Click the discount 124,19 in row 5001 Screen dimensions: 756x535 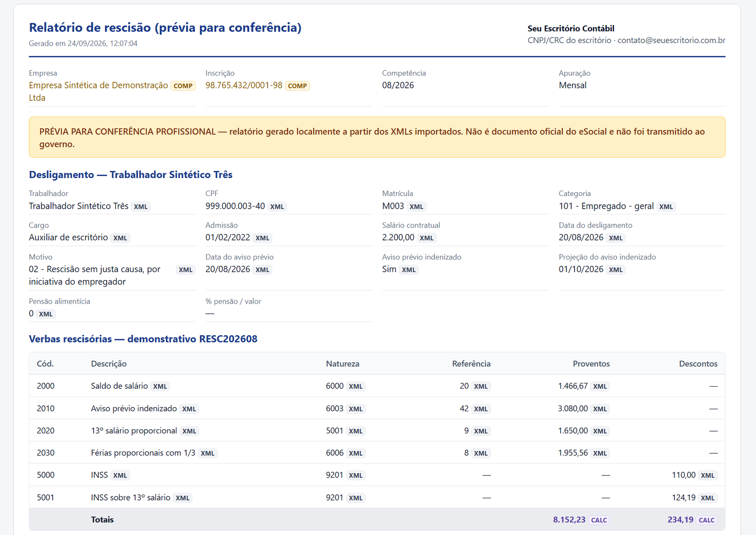[x=684, y=498]
